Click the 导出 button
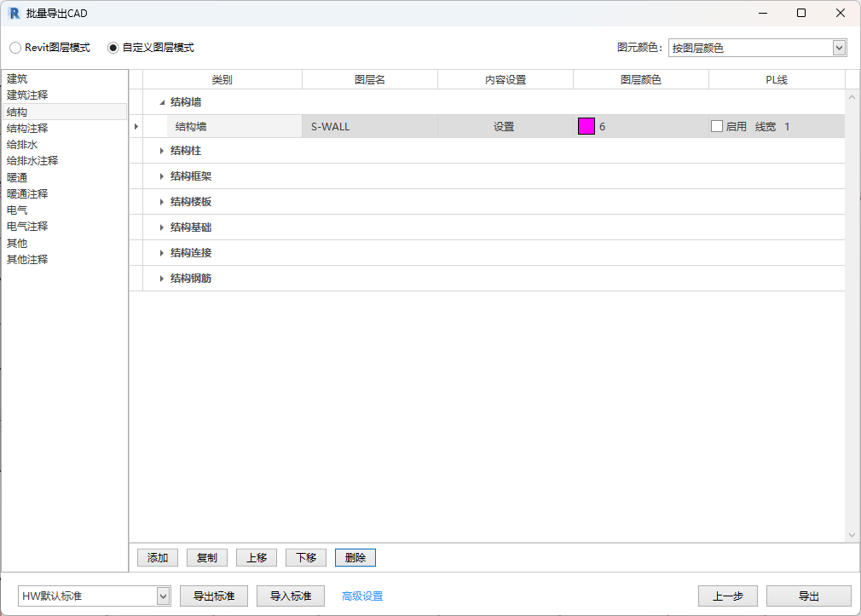Viewport: 861px width, 616px height. tap(808, 596)
